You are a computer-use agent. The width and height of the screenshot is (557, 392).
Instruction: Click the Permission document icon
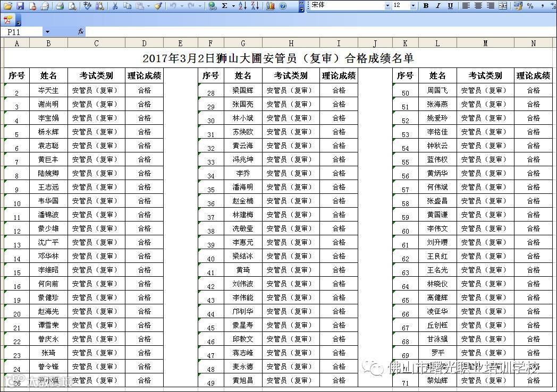pyautogui.click(x=32, y=6)
